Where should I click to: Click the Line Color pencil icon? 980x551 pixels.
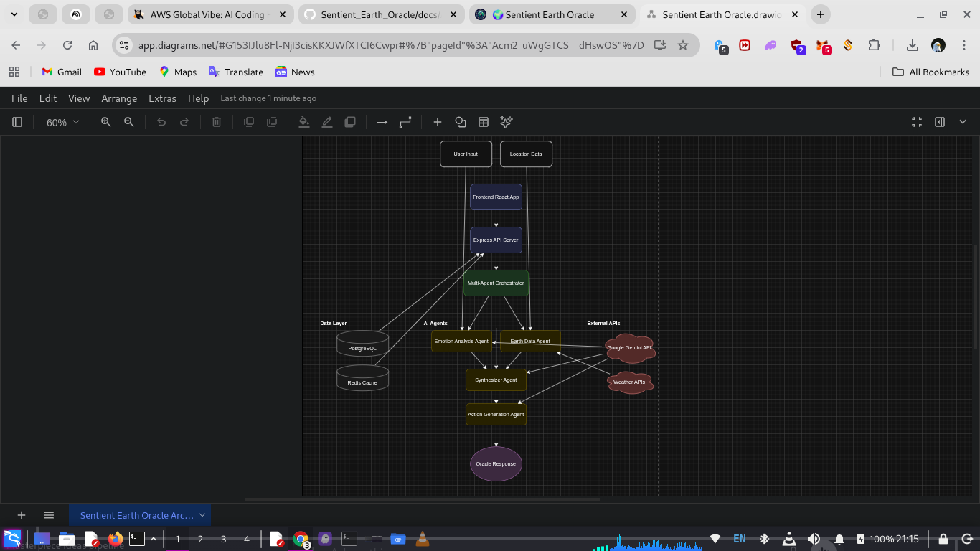point(327,122)
